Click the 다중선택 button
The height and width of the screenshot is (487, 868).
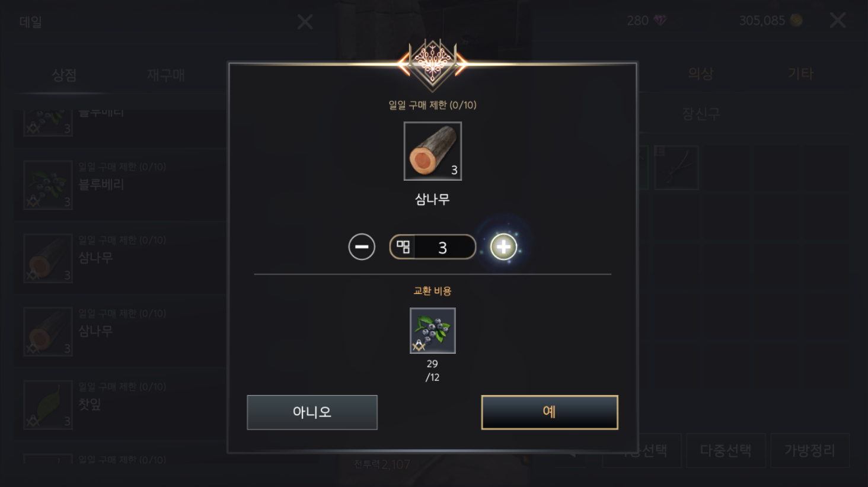point(726,450)
